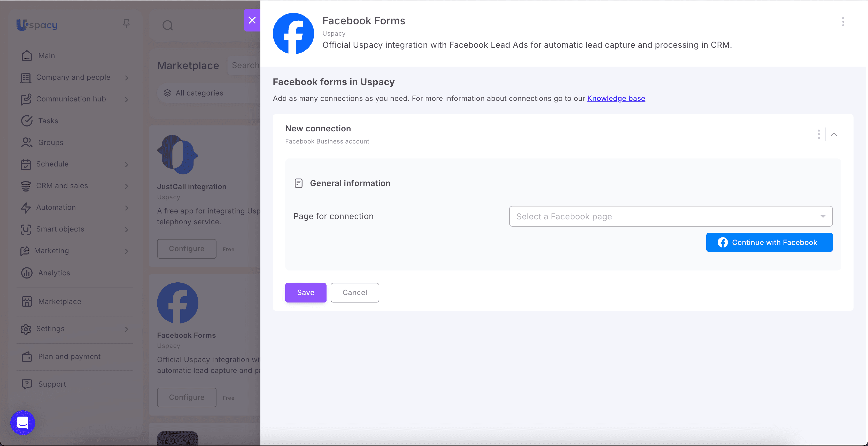Click the Settings gear icon
This screenshot has width=868, height=446.
pyautogui.click(x=26, y=329)
